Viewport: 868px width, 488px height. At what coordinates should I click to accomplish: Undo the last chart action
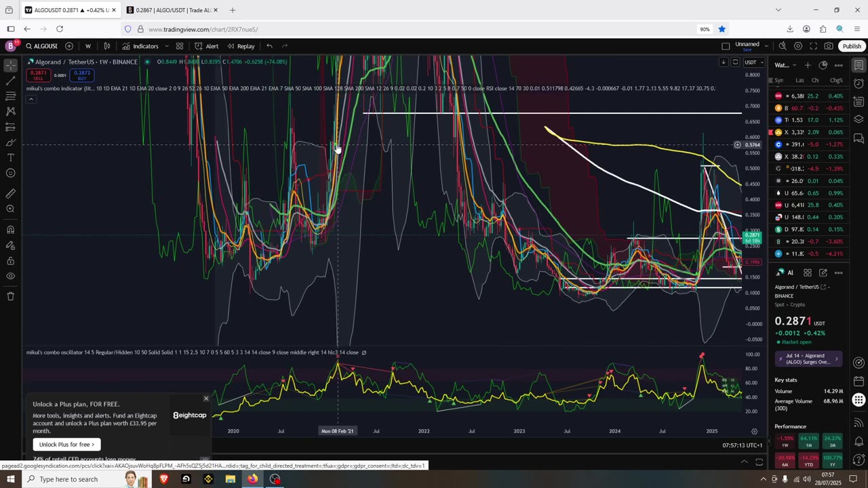click(269, 46)
